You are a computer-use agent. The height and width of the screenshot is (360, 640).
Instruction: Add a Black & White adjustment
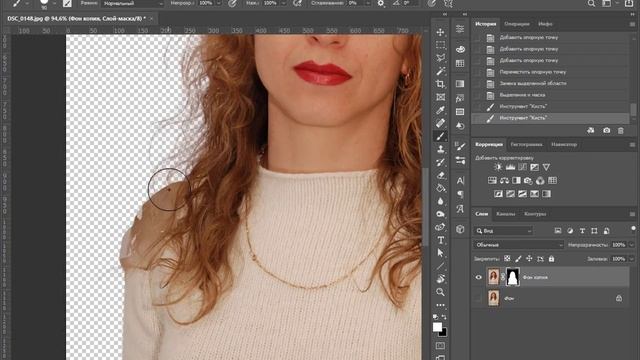516,180
